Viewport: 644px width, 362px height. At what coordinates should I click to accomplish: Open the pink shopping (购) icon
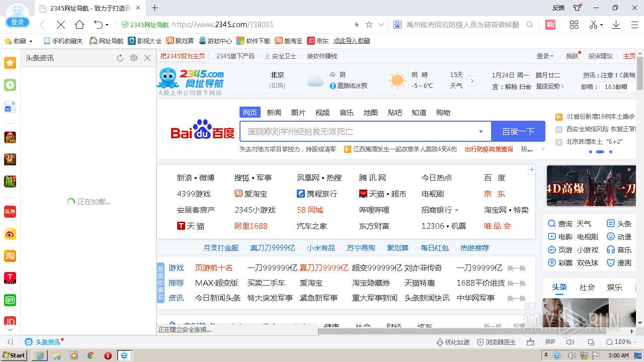pos(550,25)
